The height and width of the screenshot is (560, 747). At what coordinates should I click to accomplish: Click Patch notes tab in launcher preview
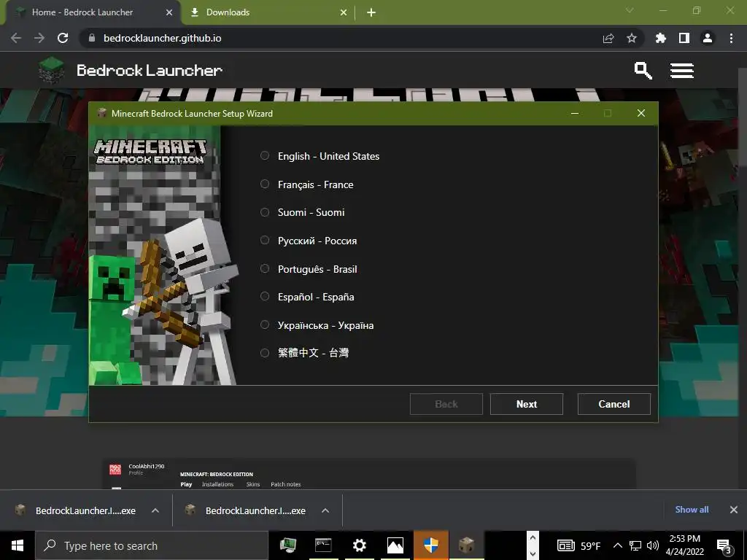click(286, 484)
